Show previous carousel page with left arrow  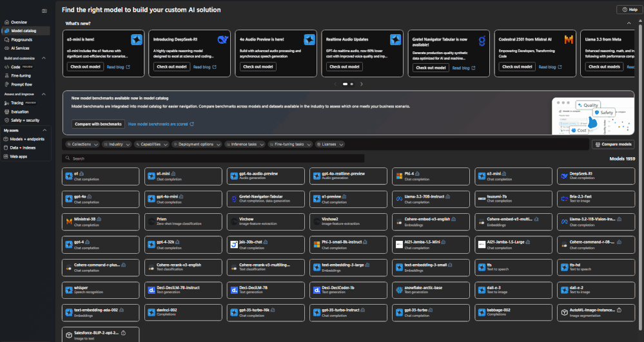pos(335,84)
